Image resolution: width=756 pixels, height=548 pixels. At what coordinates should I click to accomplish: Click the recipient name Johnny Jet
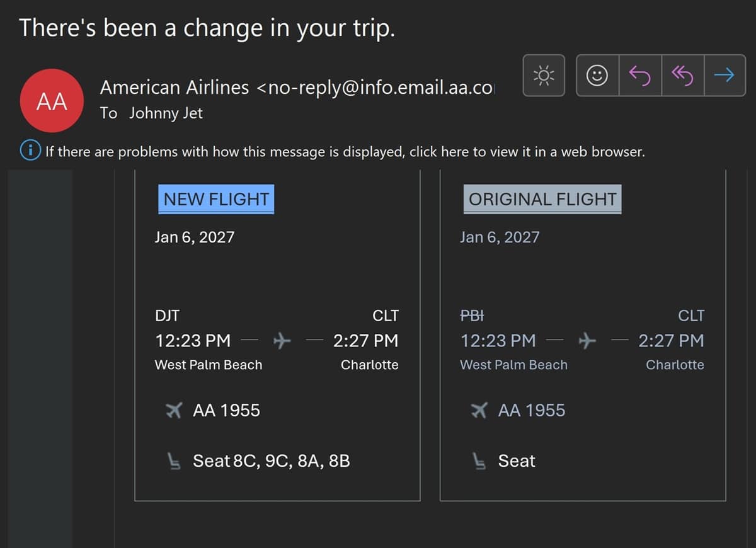pyautogui.click(x=166, y=113)
